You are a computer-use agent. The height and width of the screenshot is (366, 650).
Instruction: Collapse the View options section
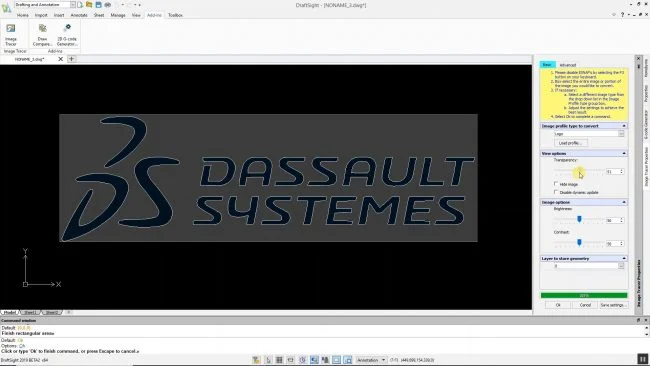pyautogui.click(x=624, y=153)
